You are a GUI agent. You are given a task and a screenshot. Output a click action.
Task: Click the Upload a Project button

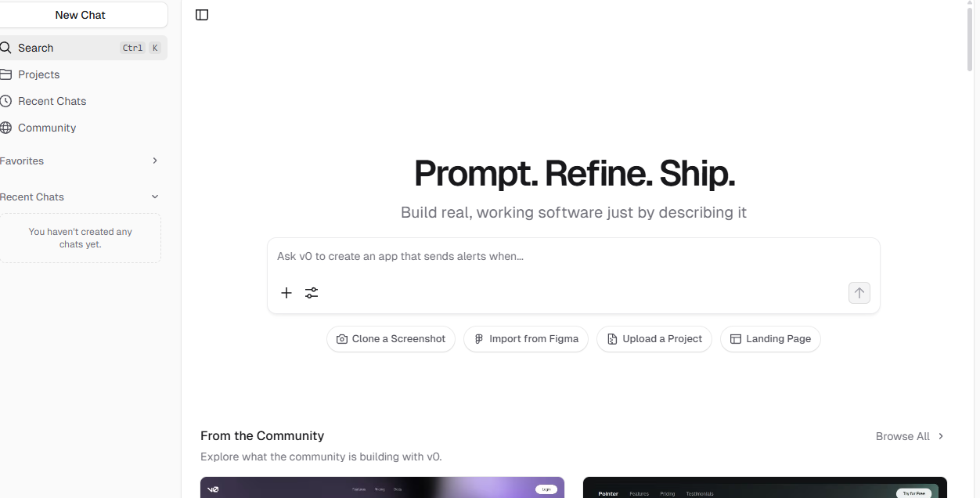[x=654, y=339]
